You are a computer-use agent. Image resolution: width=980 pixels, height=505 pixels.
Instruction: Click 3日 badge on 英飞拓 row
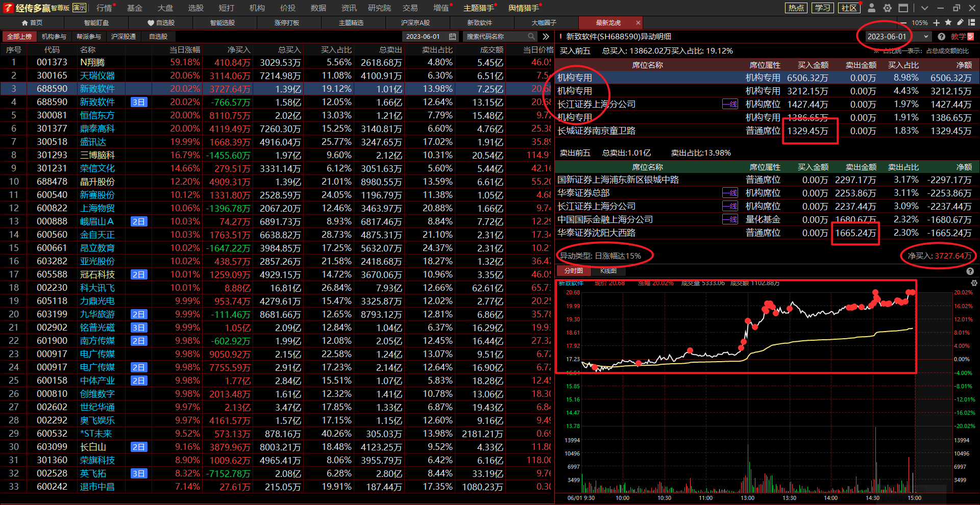click(x=139, y=473)
